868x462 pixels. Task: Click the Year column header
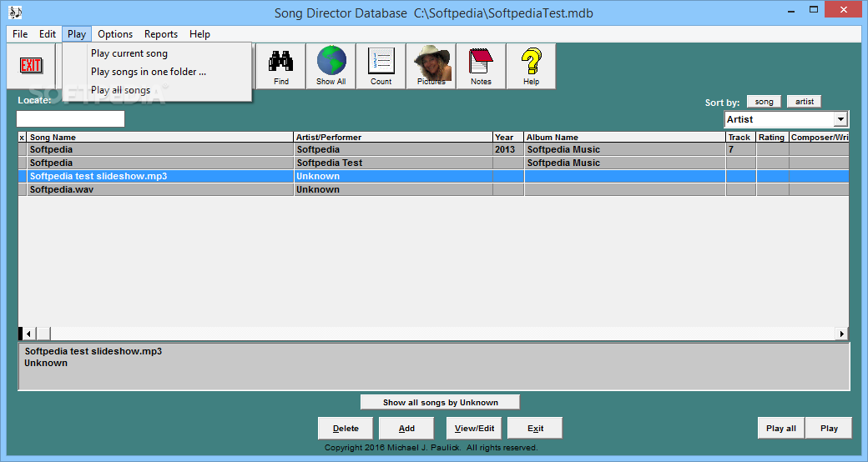pos(508,138)
